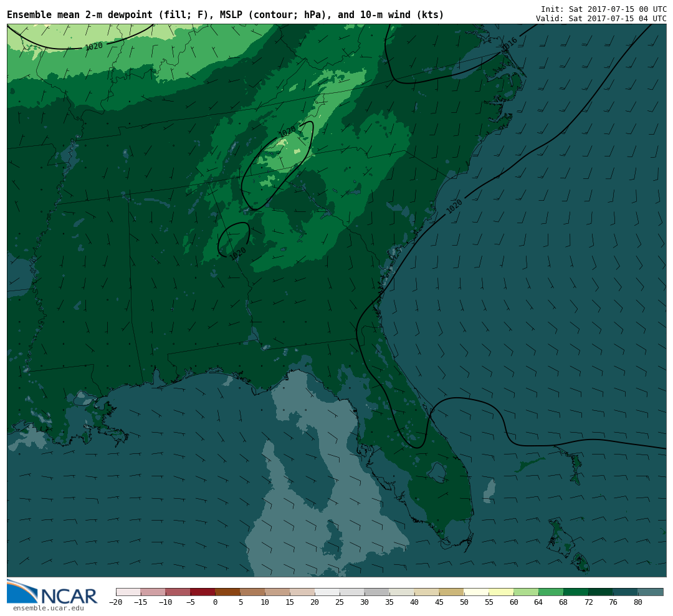673x616 pixels.
Task: Click the NCAR logo
Action: (x=52, y=592)
